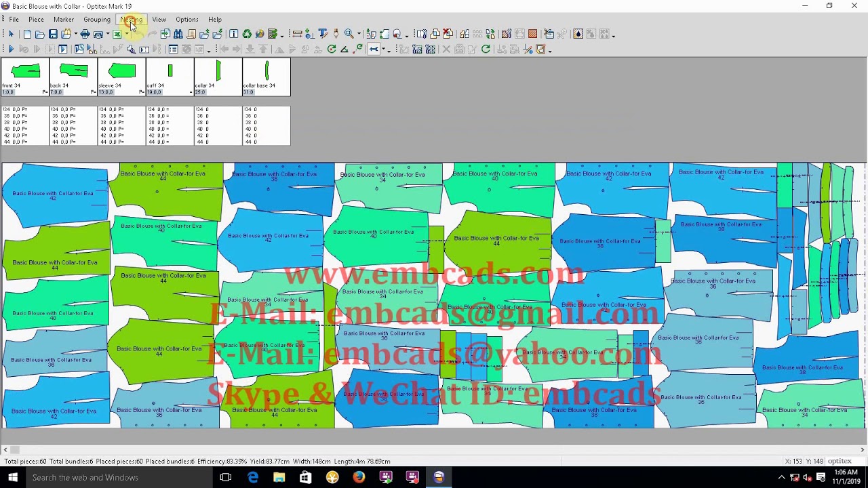Open the info icon

point(233,34)
